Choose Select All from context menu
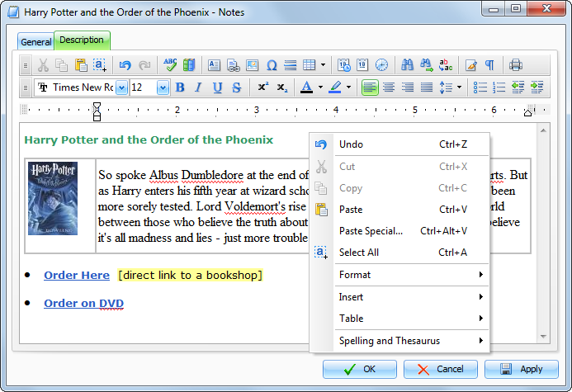 click(399, 253)
